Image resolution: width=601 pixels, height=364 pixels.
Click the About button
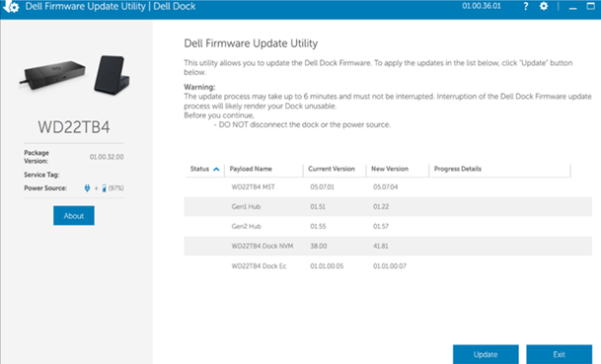(x=74, y=216)
